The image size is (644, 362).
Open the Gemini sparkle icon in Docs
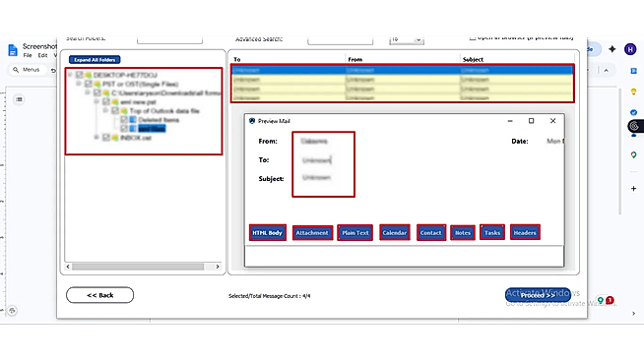click(x=612, y=49)
